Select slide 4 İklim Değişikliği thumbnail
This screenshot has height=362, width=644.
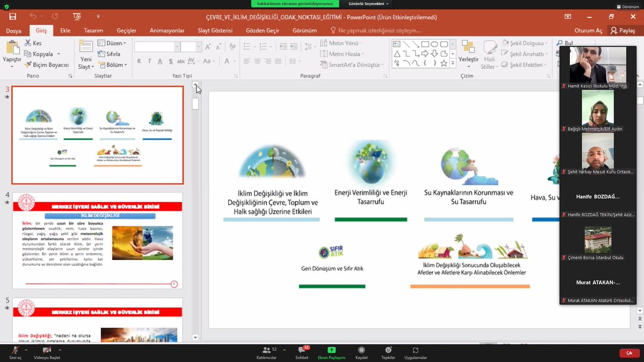pos(98,241)
